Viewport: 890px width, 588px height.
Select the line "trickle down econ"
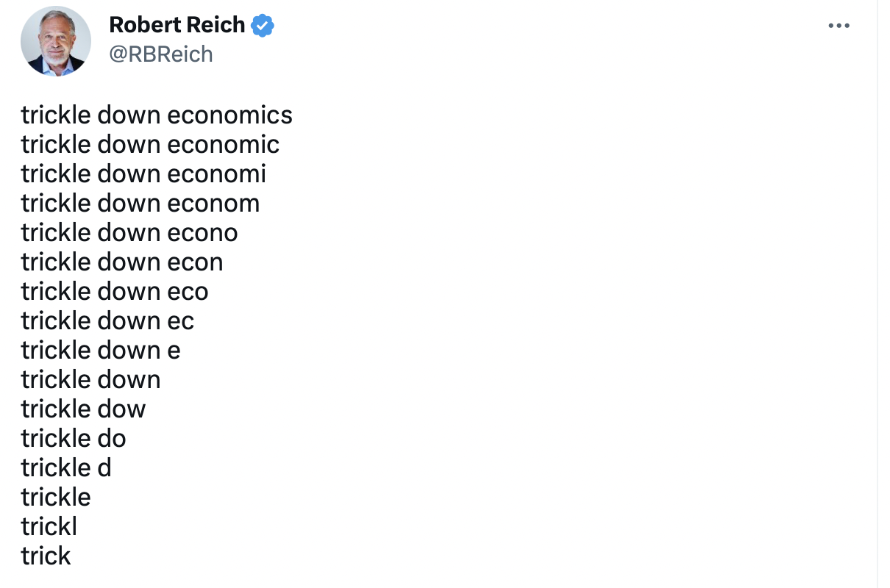[x=122, y=262]
